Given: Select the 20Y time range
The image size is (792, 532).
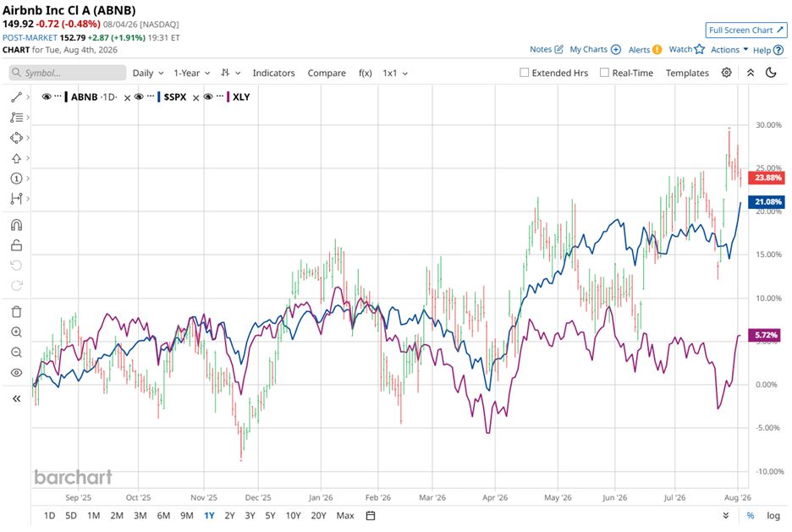Looking at the screenshot, I should 318,515.
